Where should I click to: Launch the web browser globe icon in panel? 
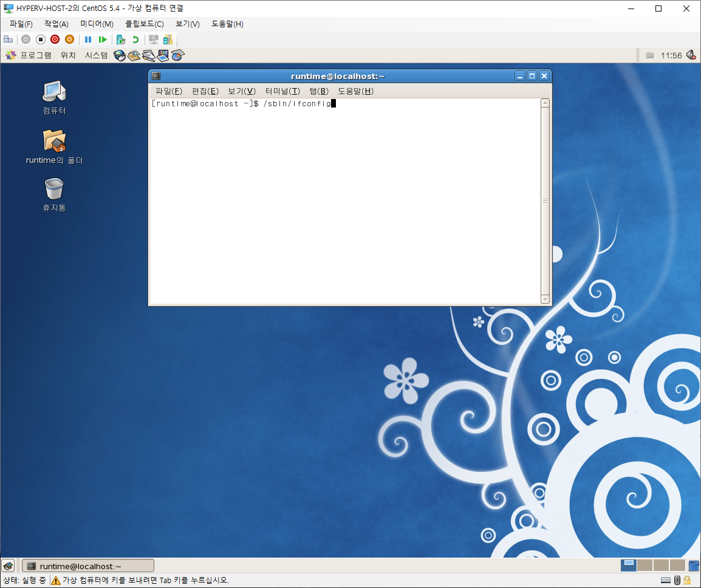coord(120,55)
